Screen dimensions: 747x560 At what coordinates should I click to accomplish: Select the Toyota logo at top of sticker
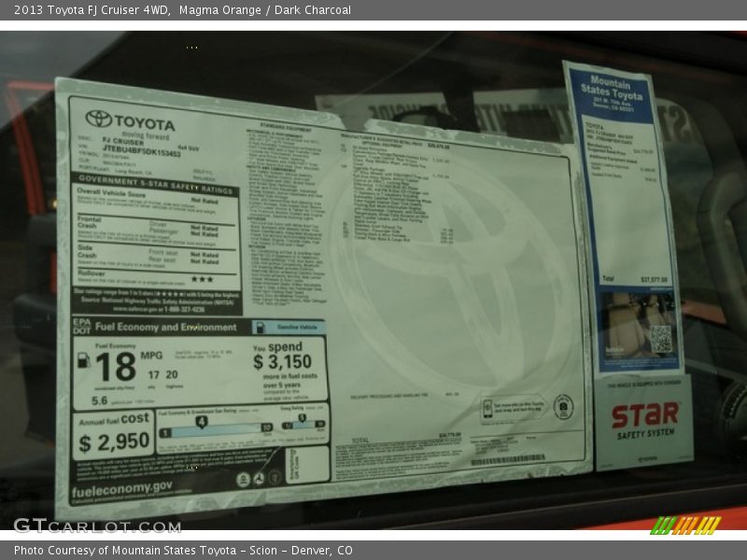98,119
